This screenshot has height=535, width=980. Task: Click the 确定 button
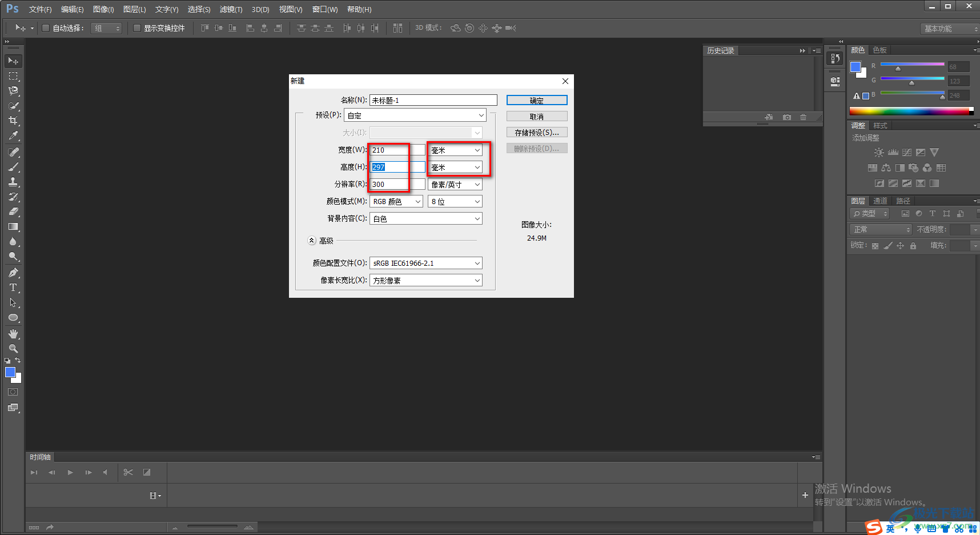537,101
